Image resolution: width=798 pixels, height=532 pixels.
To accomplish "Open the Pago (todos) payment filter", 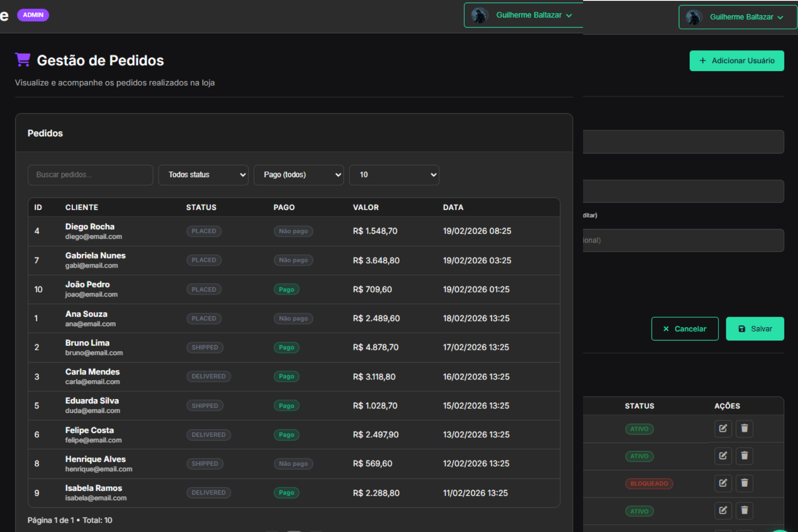I will (x=299, y=175).
